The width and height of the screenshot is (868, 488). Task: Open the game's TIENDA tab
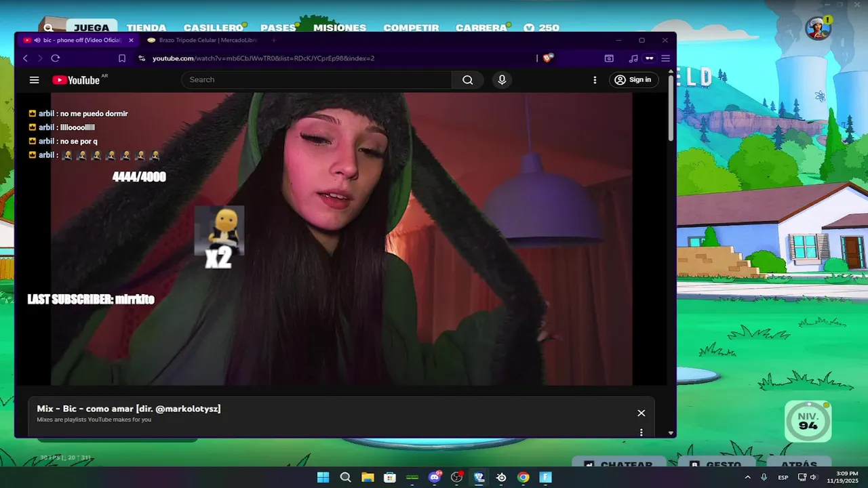[146, 28]
